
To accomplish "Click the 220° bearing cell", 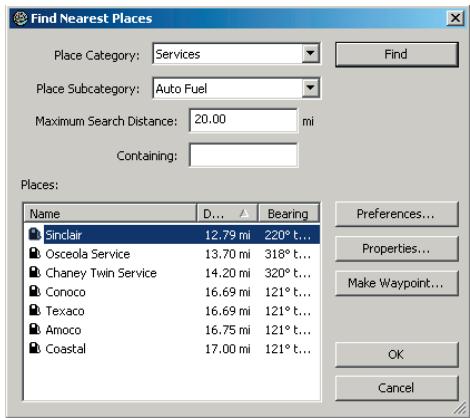I will coord(288,235).
